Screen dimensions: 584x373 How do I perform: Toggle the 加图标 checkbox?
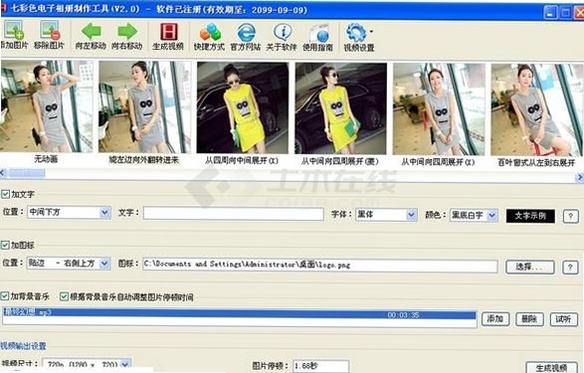pyautogui.click(x=5, y=245)
